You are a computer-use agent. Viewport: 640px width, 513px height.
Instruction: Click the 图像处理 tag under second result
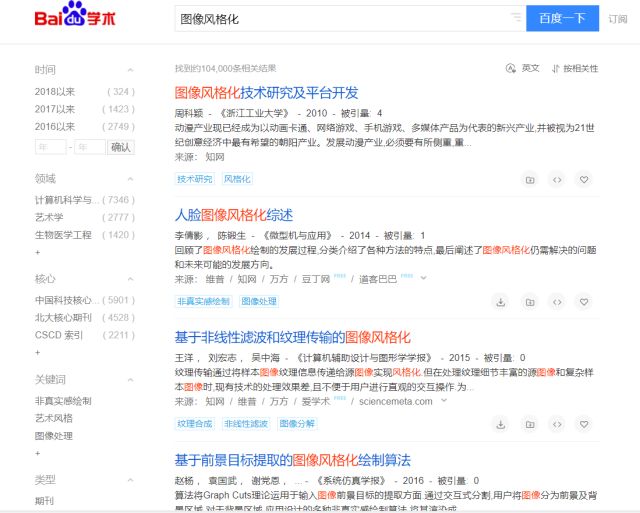pos(259,301)
